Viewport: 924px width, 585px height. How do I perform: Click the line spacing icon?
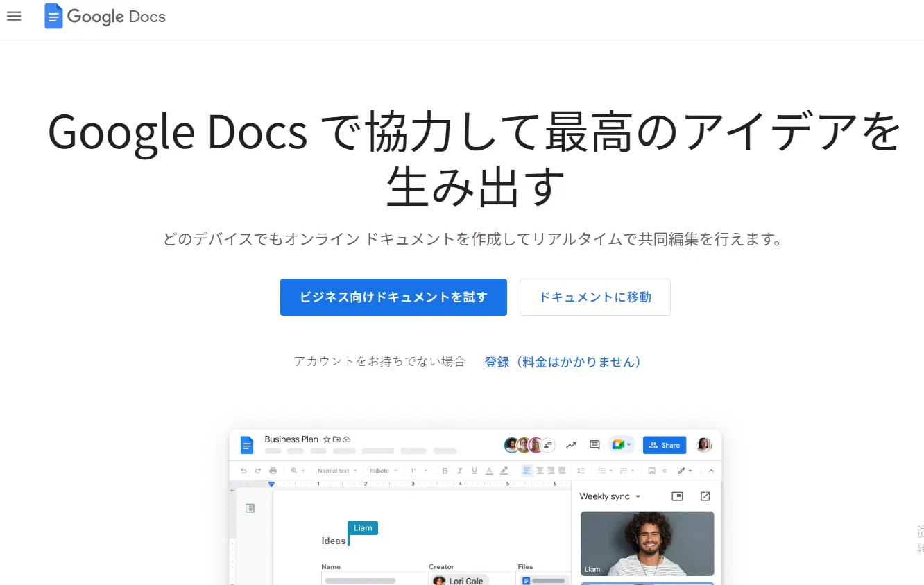click(x=581, y=471)
